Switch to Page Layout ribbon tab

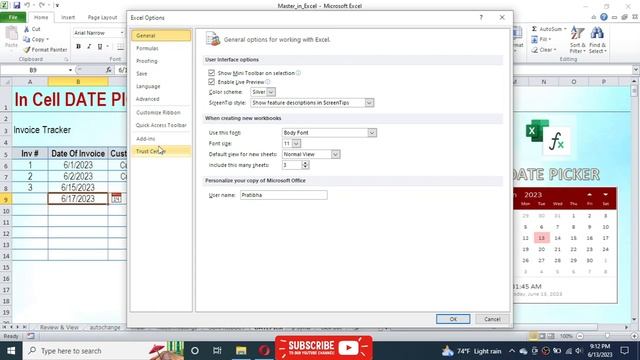[x=102, y=17]
